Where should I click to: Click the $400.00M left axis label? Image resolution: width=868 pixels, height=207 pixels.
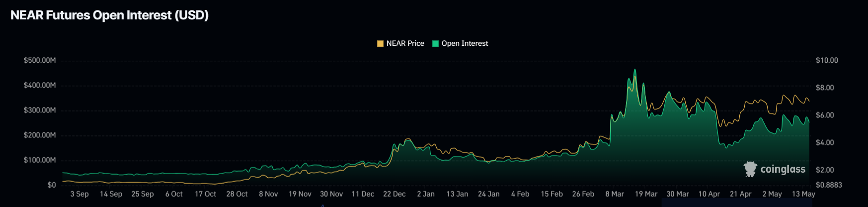40,85
